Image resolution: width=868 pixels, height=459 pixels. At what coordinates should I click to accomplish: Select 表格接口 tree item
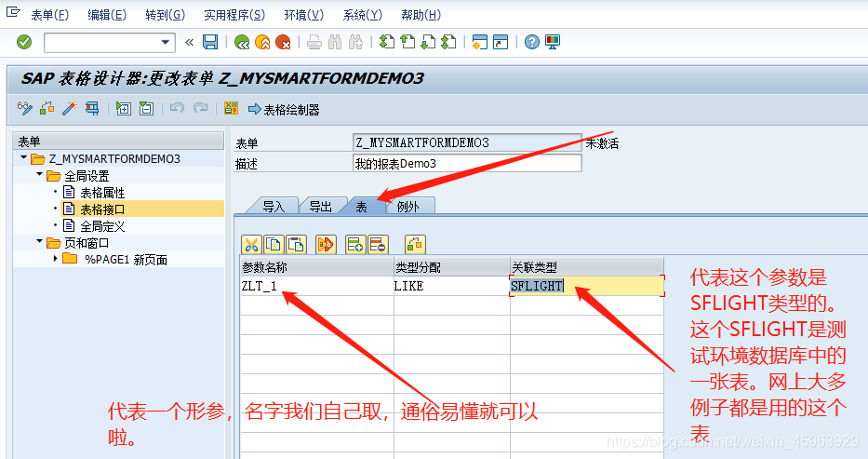point(102,209)
